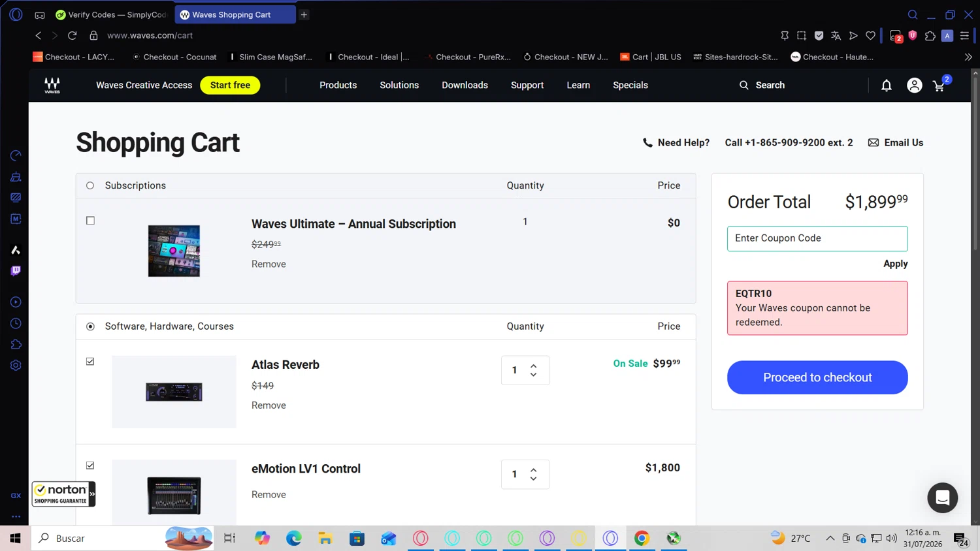Select the Software, Hardware, Courses radio button

coord(90,326)
